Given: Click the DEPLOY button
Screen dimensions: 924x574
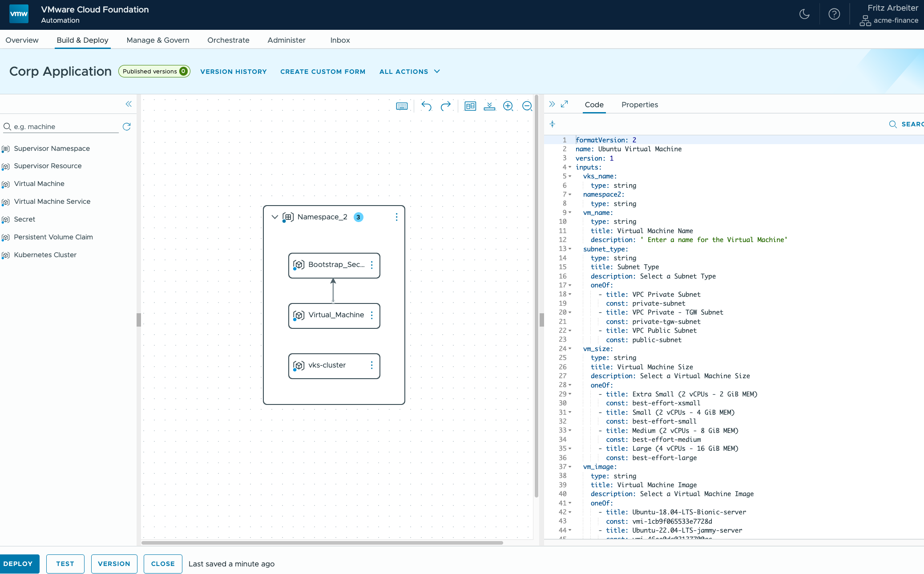Looking at the screenshot, I should (x=20, y=563).
